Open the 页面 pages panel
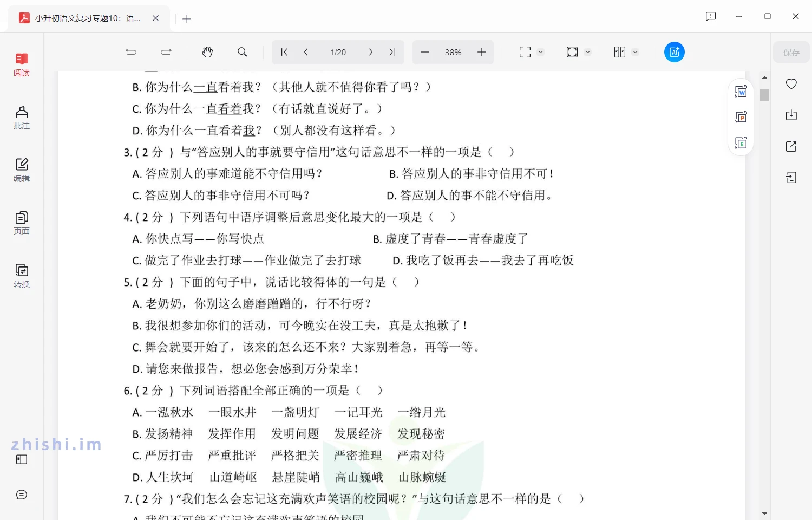Image resolution: width=812 pixels, height=520 pixels. pos(22,223)
